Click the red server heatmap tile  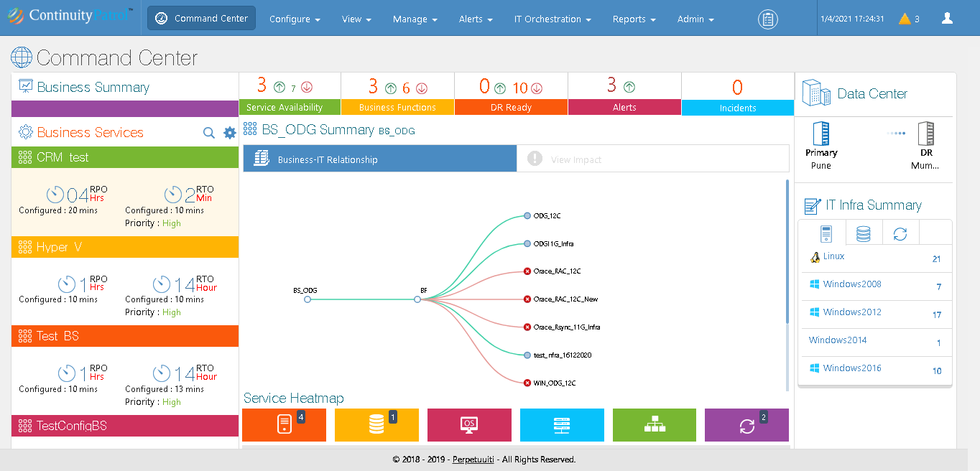(284, 425)
